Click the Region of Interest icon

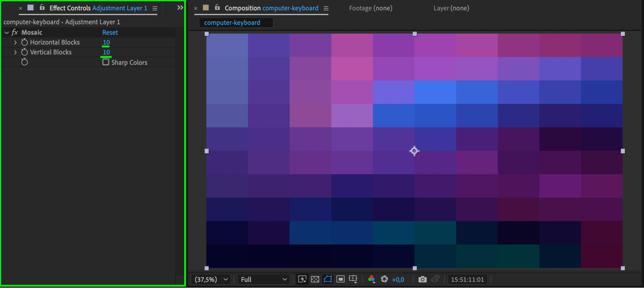pyautogui.click(x=340, y=279)
